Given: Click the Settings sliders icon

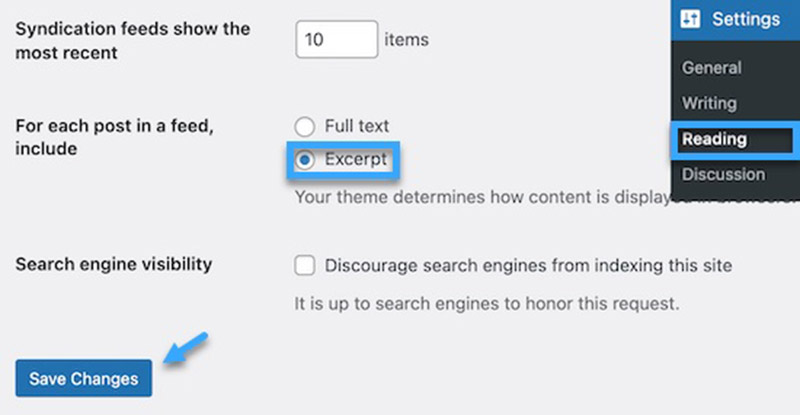Looking at the screenshot, I should (690, 19).
